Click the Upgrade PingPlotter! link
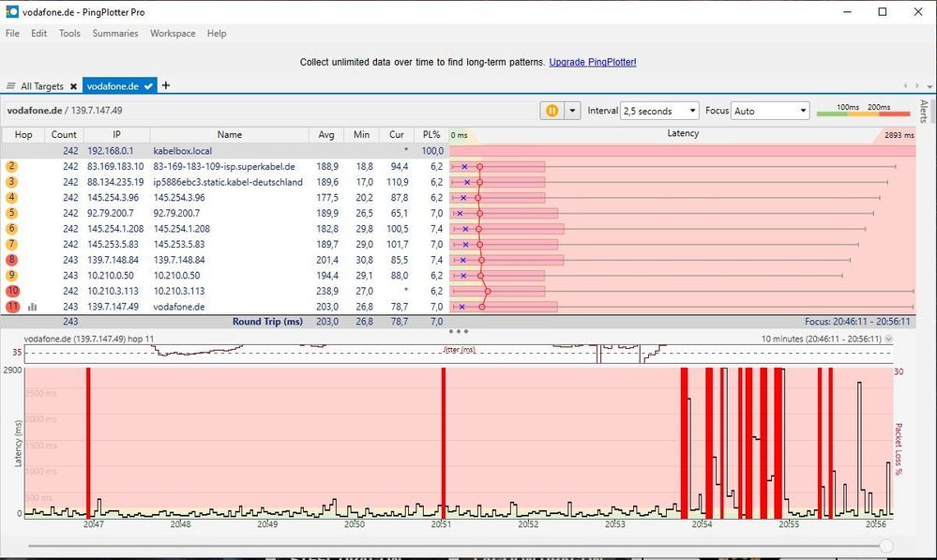The width and height of the screenshot is (937, 560). 592,62
